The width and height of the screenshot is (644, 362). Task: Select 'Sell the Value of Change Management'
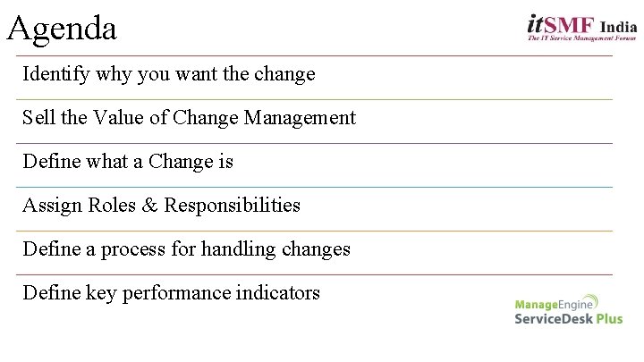click(x=189, y=118)
